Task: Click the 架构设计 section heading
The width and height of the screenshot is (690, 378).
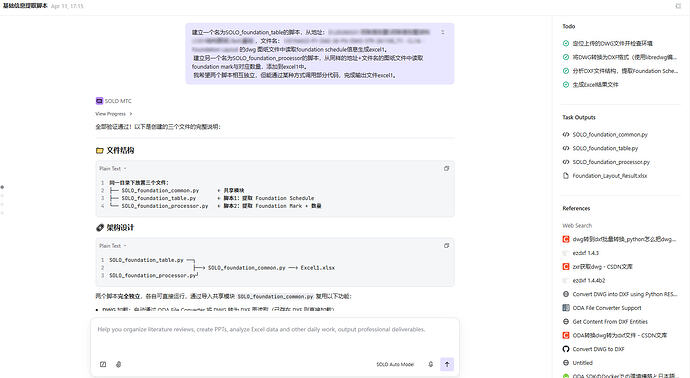Action: (120, 228)
